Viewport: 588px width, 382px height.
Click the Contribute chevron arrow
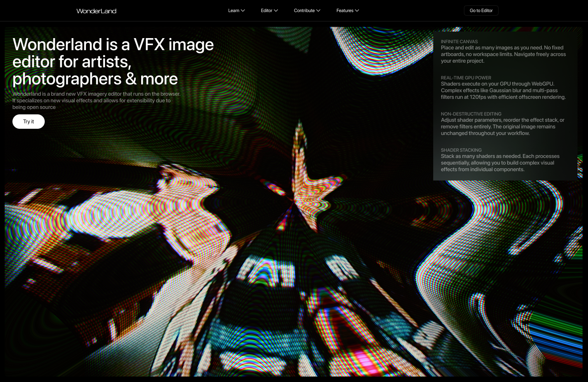click(x=318, y=11)
